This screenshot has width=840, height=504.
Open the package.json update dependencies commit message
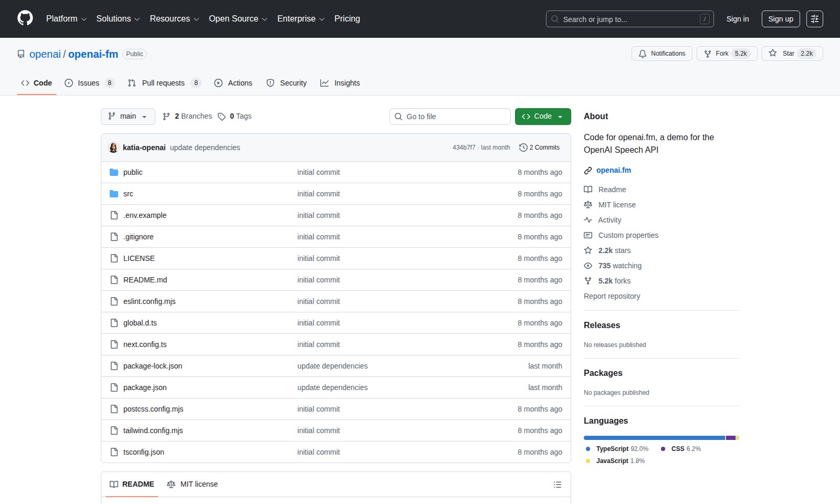pyautogui.click(x=332, y=387)
